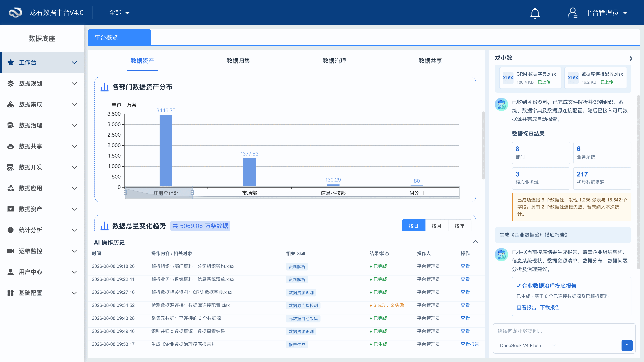
Task: Switch to the 数据共享 overview tab
Action: pos(430,61)
